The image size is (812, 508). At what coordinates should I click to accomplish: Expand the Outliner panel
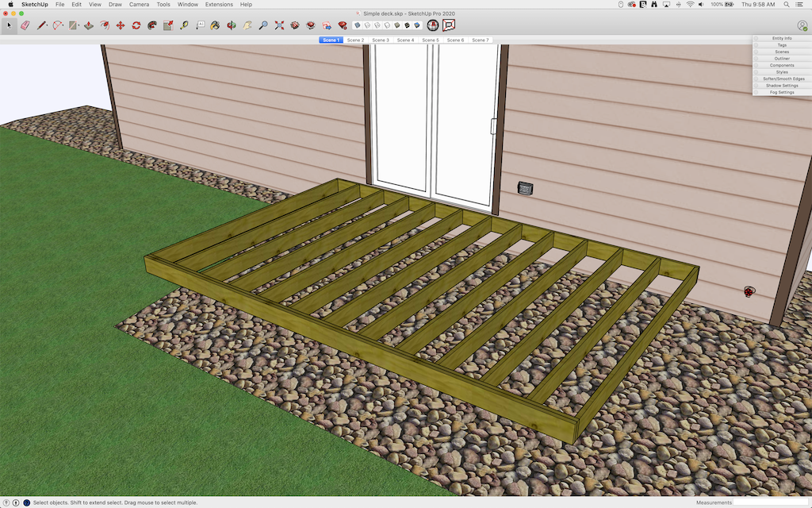tap(782, 59)
